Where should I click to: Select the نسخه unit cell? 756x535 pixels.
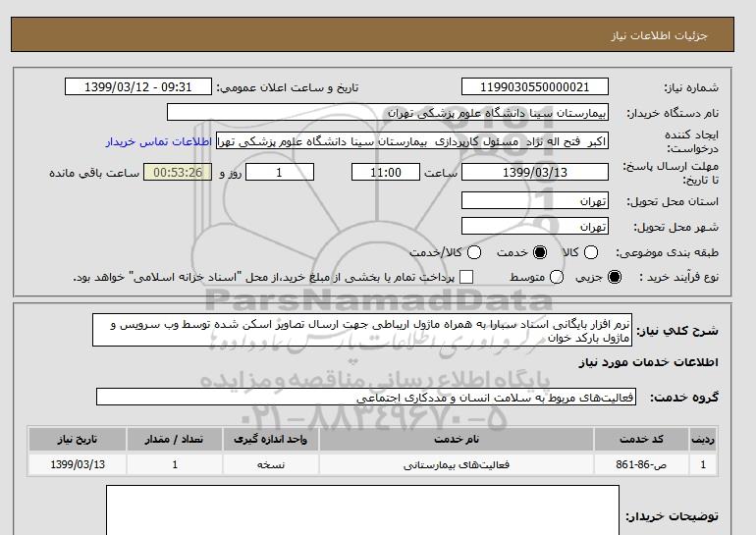click(270, 464)
